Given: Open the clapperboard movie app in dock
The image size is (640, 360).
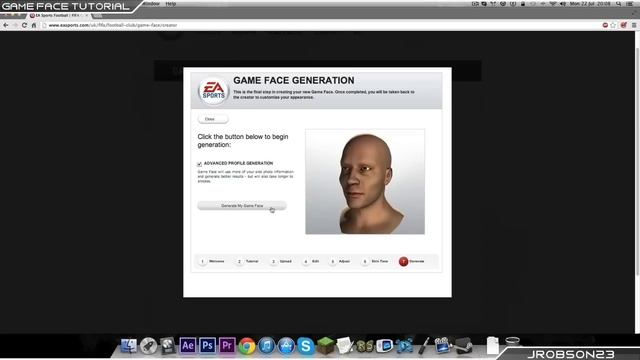Looking at the screenshot, I should (442, 346).
